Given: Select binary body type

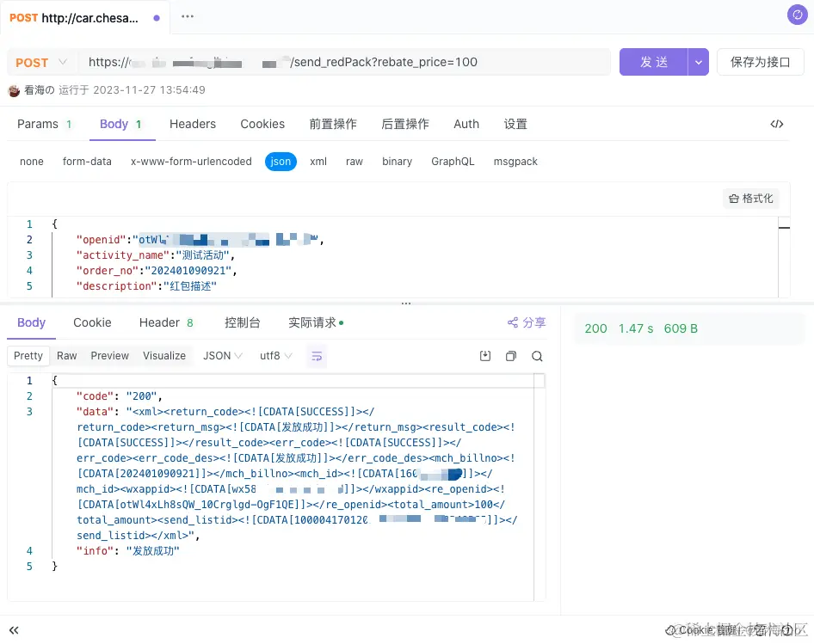Looking at the screenshot, I should click(x=398, y=162).
